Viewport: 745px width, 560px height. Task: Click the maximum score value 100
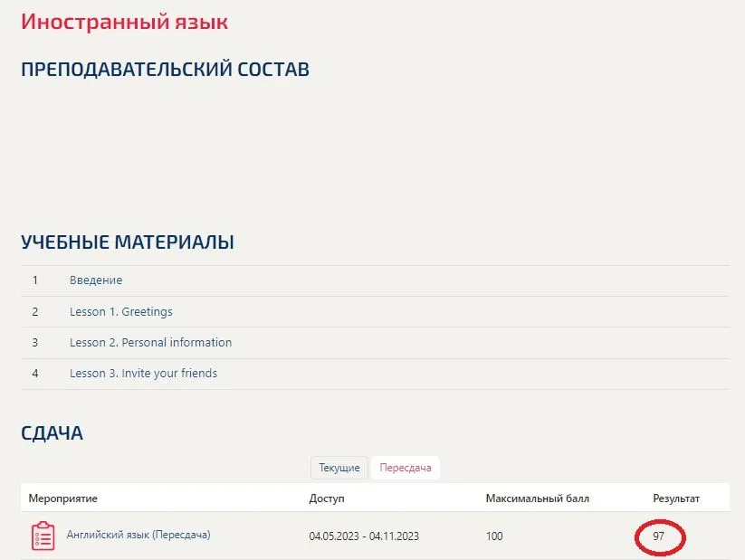(x=494, y=536)
